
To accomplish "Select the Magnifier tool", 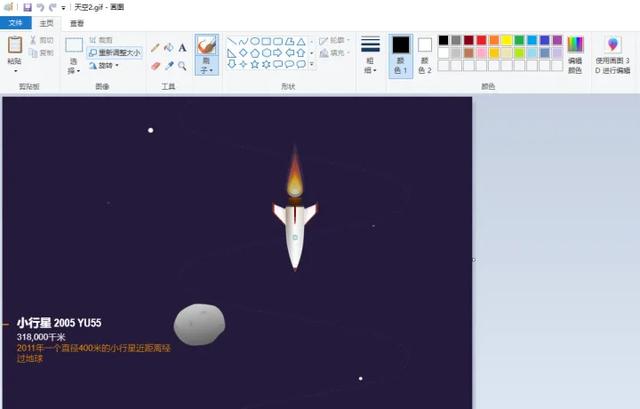I will coord(182,65).
